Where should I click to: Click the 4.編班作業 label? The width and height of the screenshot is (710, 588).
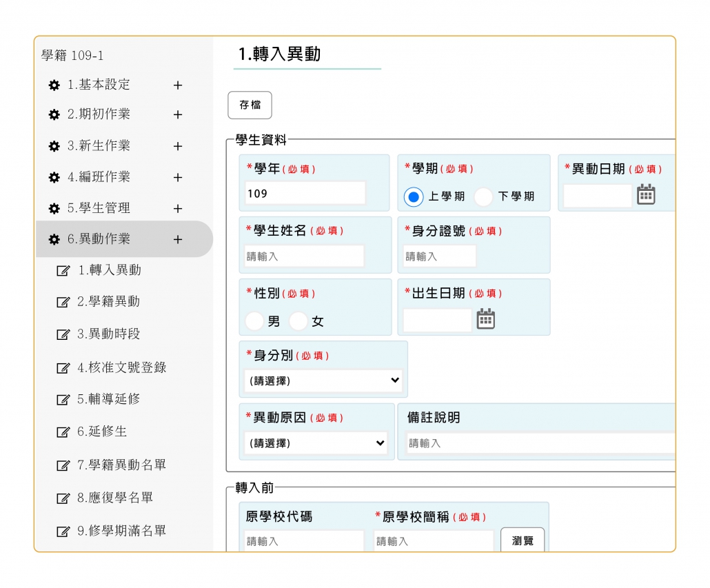(x=99, y=177)
